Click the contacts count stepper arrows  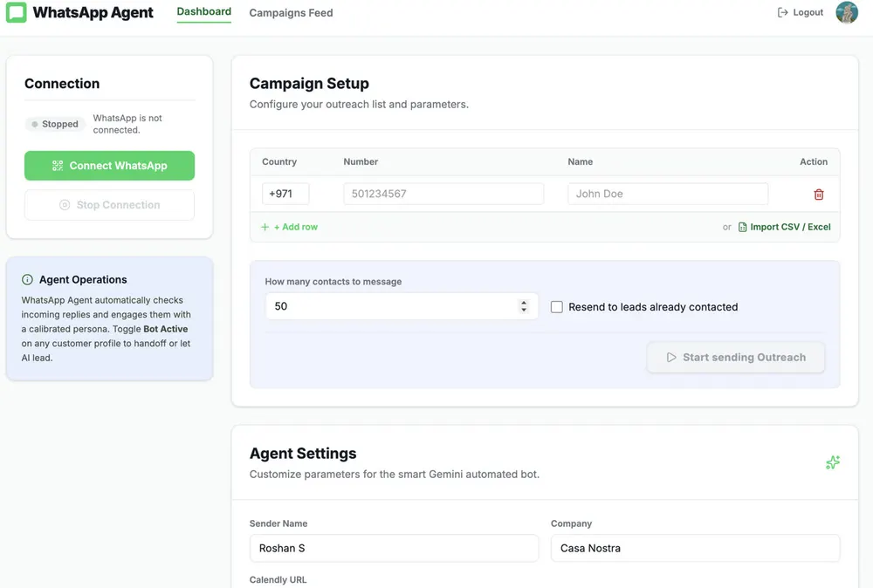coord(523,306)
